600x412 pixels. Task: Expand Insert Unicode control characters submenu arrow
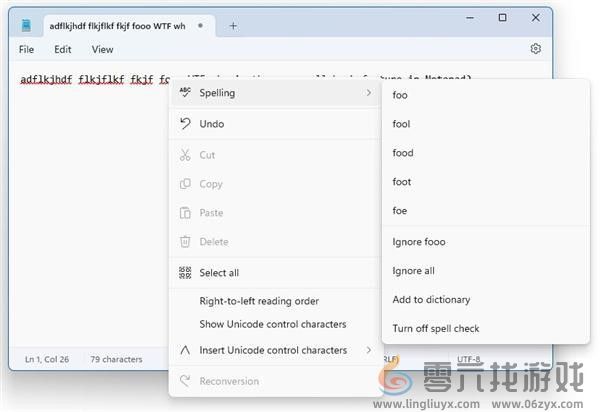[367, 350]
